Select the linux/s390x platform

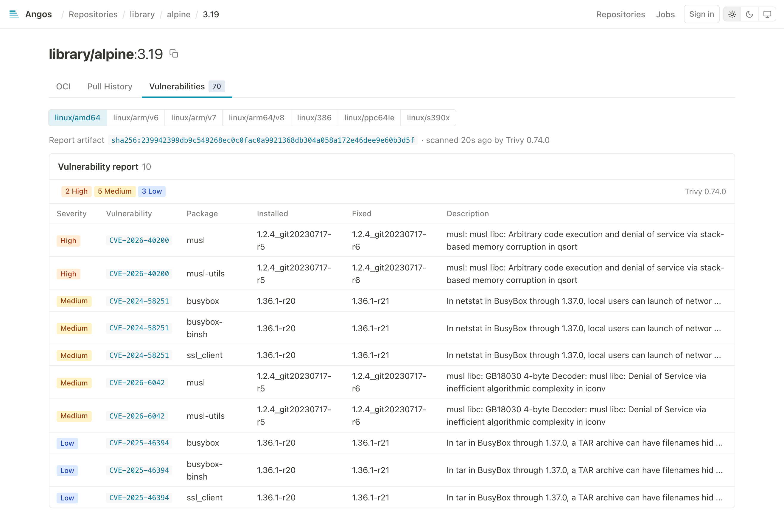428,117
